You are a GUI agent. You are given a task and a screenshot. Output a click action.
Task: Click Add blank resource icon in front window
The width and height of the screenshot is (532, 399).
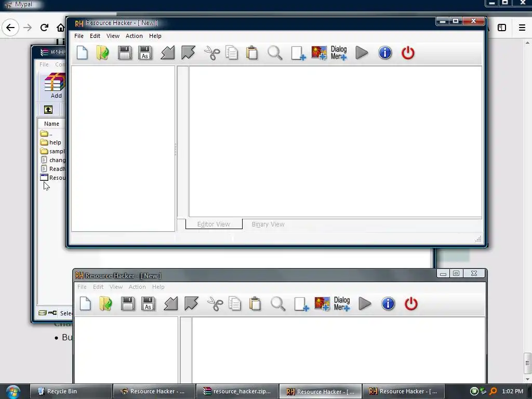[298, 53]
